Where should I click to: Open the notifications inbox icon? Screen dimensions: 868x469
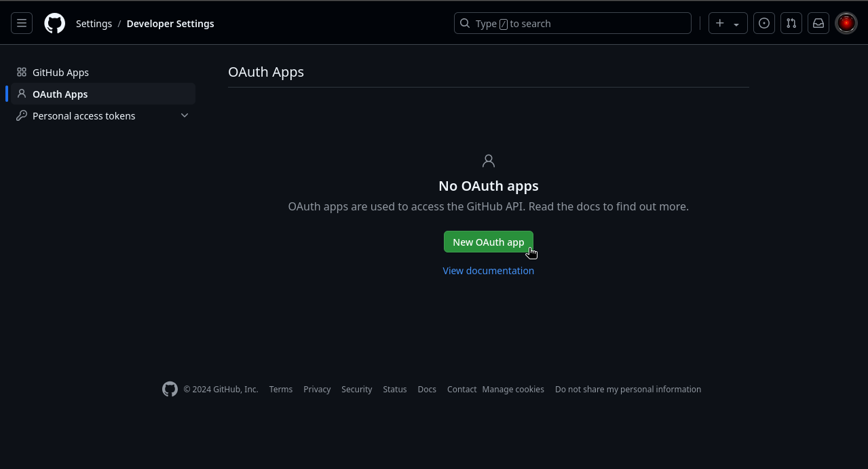818,22
